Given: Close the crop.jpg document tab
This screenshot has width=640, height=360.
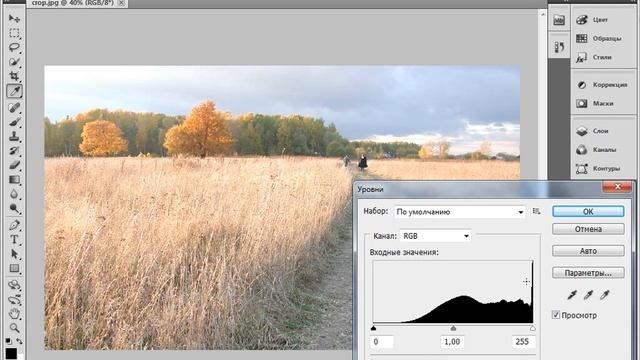Looking at the screenshot, I should [121, 3].
